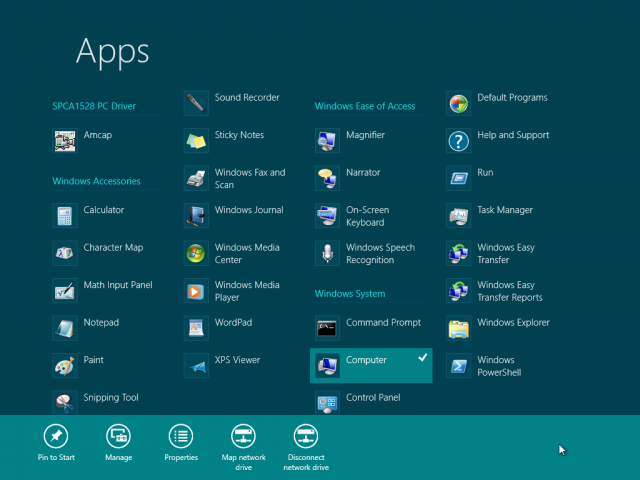Launch Calculator from its icon

(x=65, y=216)
